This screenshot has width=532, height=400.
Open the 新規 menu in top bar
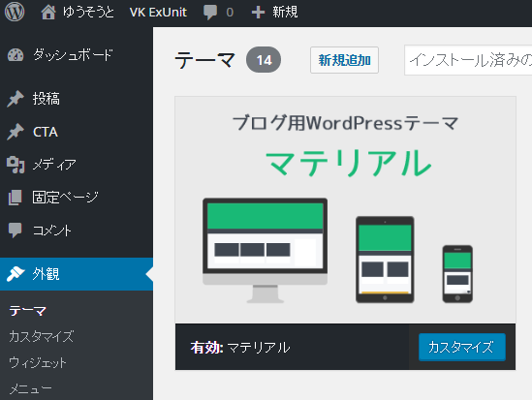point(285,13)
